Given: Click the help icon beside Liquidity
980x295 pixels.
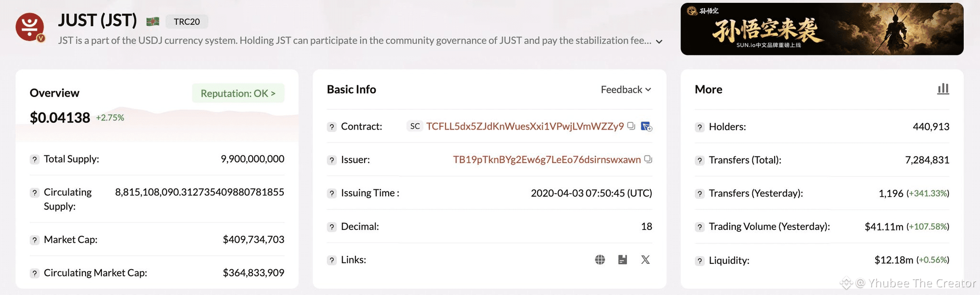Looking at the screenshot, I should click(700, 261).
